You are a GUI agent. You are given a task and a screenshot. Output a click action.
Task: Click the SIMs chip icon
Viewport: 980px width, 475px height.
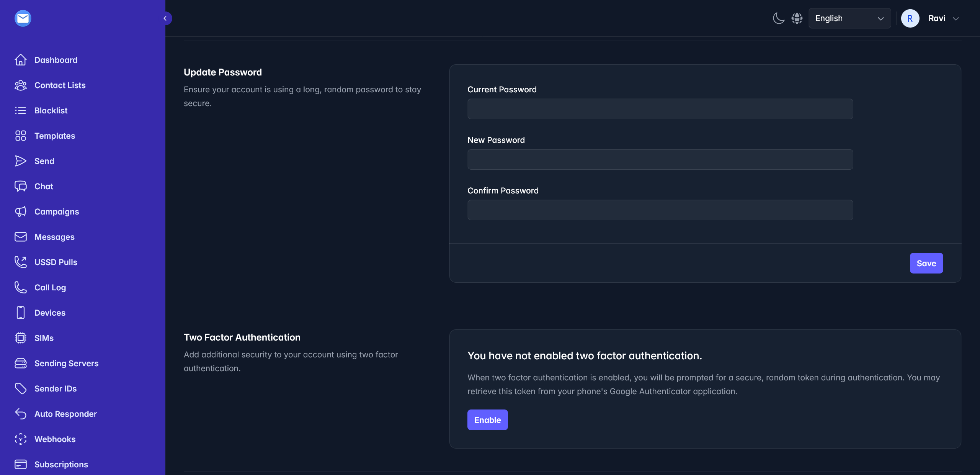click(21, 338)
